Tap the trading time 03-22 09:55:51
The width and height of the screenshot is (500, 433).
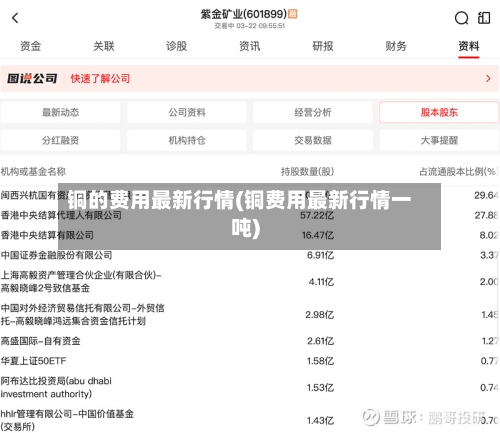click(x=261, y=26)
